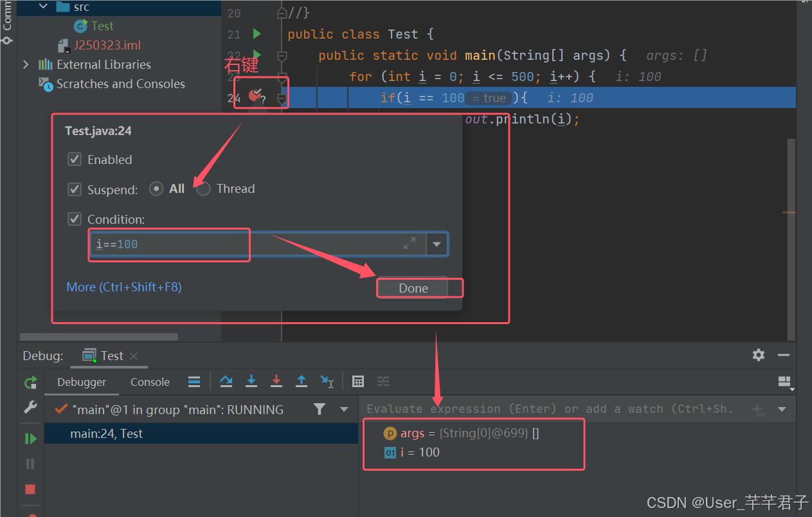The image size is (812, 517).
Task: Select the Thread radio button for Suspend
Action: 203,188
